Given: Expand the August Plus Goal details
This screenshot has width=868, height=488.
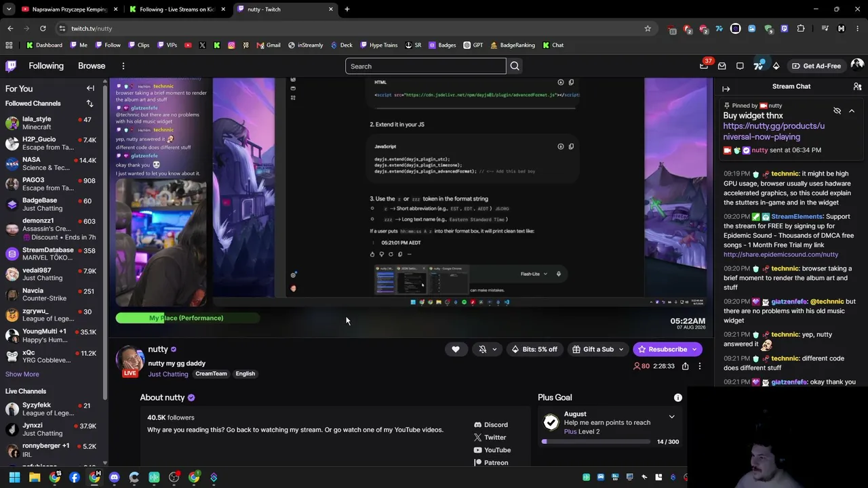Looking at the screenshot, I should pos(671,417).
